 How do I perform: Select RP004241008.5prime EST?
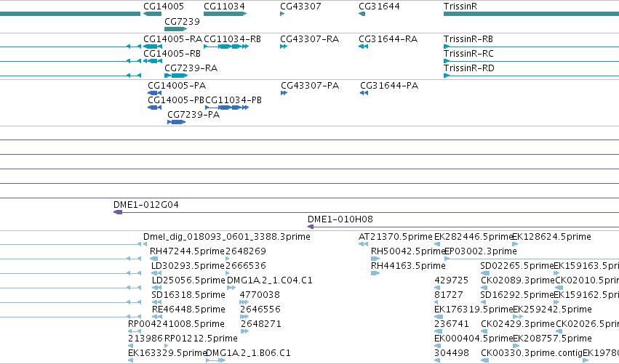click(x=176, y=323)
